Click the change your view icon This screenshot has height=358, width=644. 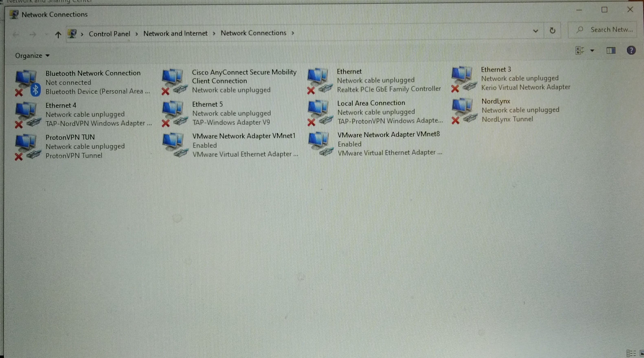point(580,51)
